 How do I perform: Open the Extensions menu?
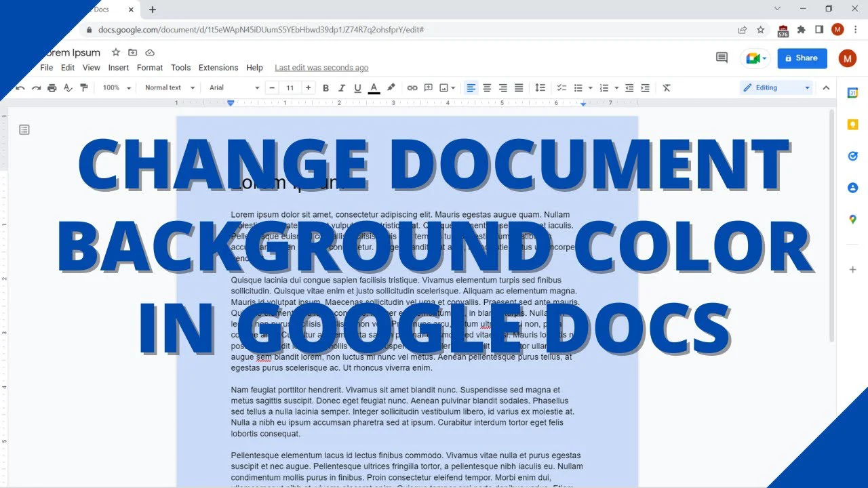click(218, 68)
